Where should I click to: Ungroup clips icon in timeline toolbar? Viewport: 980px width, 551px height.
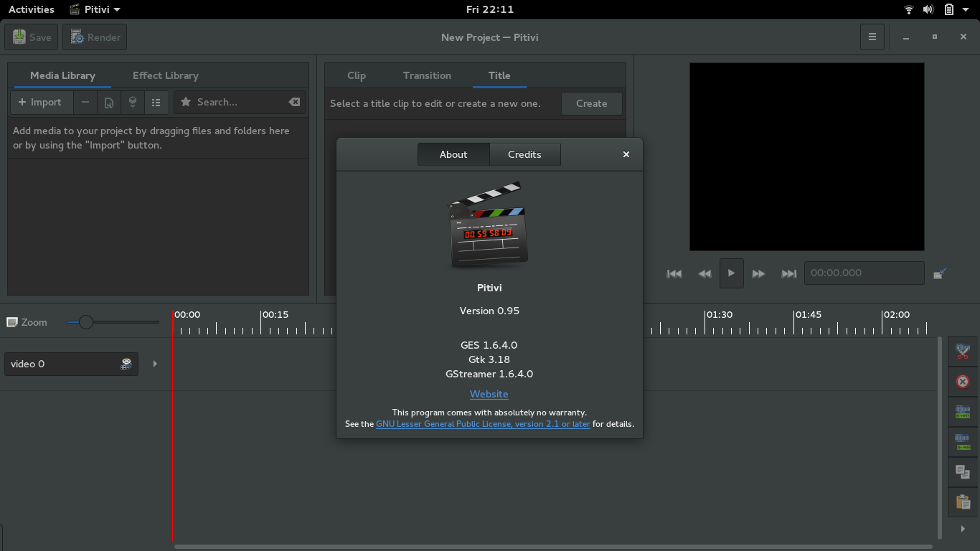click(x=963, y=442)
